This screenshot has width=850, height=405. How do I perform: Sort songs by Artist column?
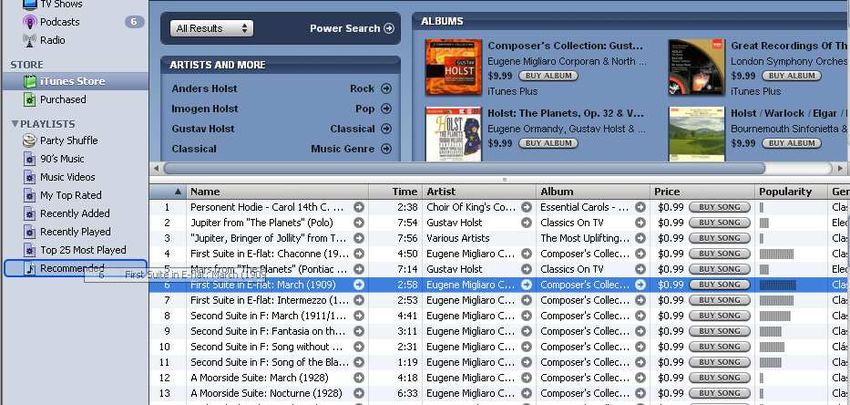tap(479, 192)
